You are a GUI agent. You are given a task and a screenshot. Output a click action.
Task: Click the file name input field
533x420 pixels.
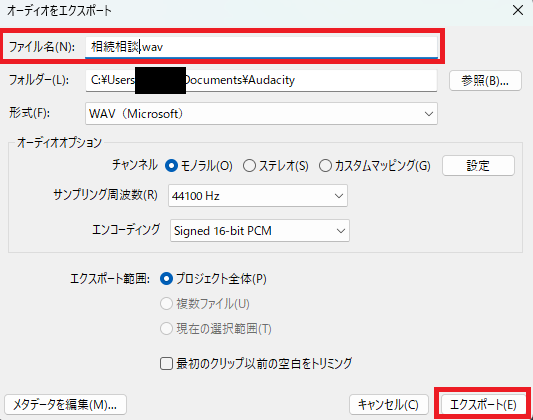tap(261, 47)
